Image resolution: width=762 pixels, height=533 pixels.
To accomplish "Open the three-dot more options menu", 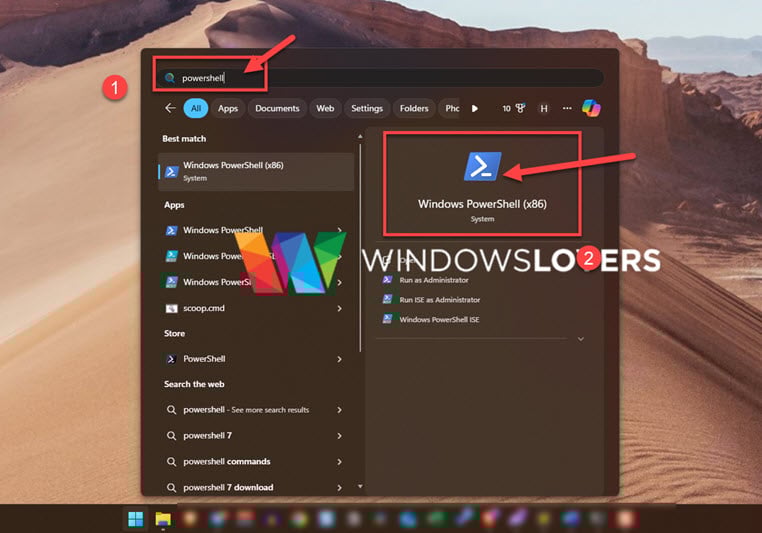I will (x=567, y=108).
